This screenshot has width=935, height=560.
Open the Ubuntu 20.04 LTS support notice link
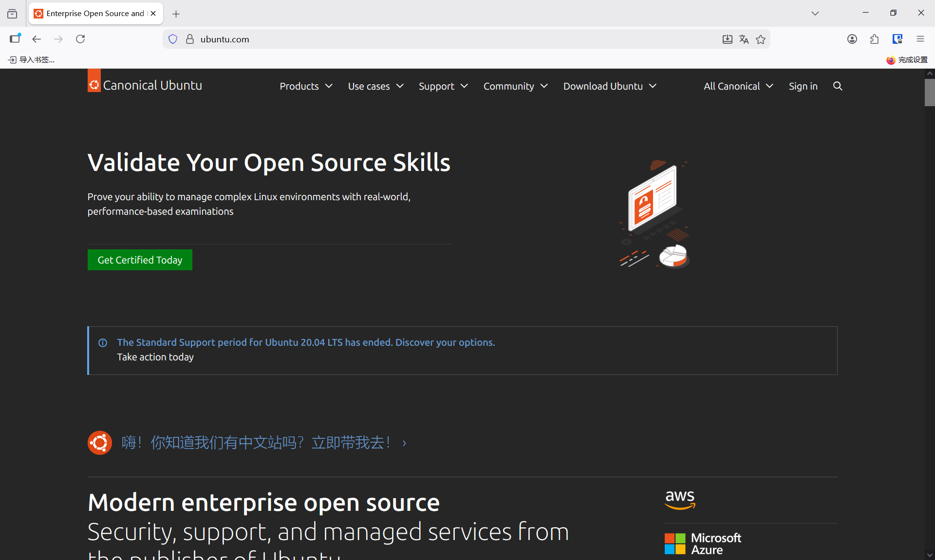pos(306,342)
